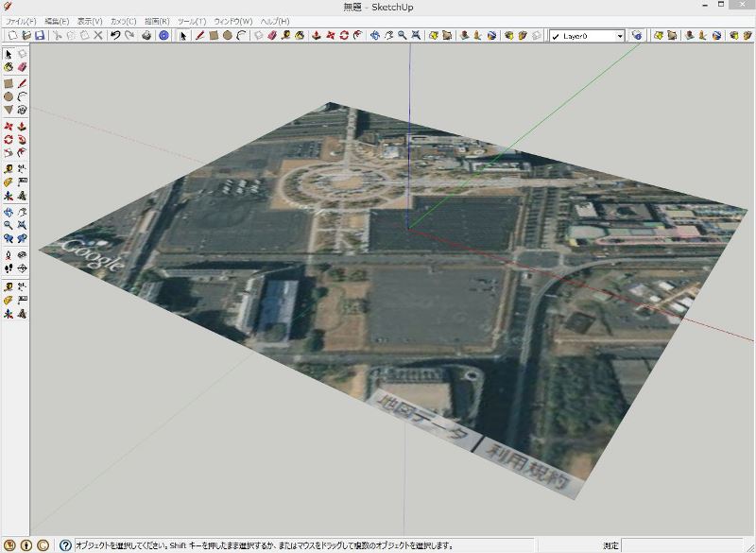756x553 pixels.
Task: Open the 描画(R) menu
Action: 157,21
